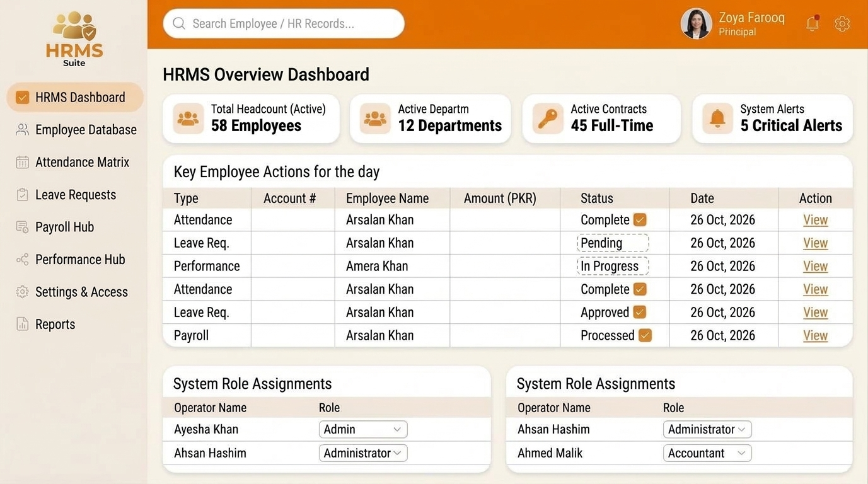Image resolution: width=868 pixels, height=484 pixels.
Task: Click the Performance Hub icon
Action: pyautogui.click(x=22, y=260)
